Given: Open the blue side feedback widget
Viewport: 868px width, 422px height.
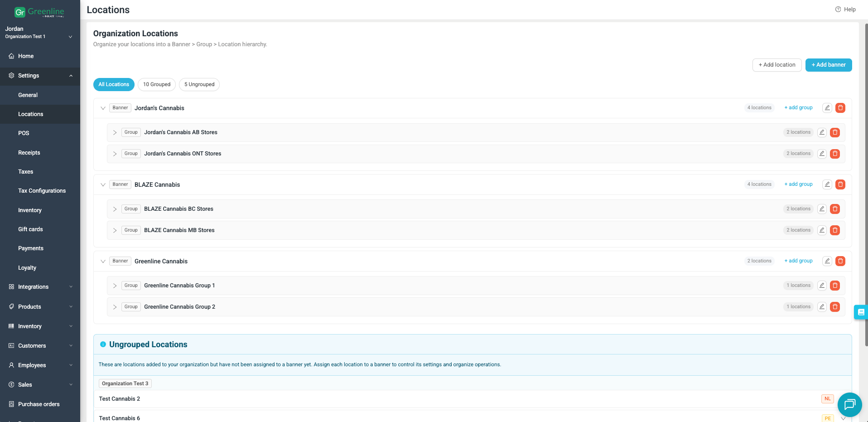Looking at the screenshot, I should coord(861,312).
